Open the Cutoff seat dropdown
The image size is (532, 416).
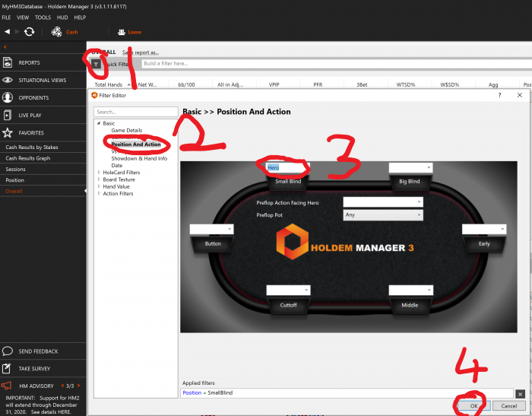(x=288, y=290)
